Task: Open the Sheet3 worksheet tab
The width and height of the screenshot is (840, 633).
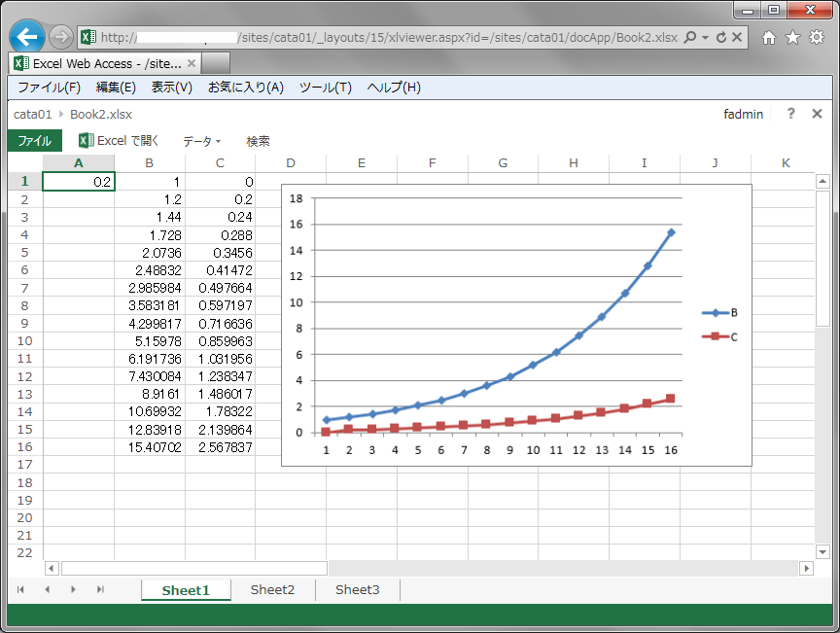Action: coord(357,590)
